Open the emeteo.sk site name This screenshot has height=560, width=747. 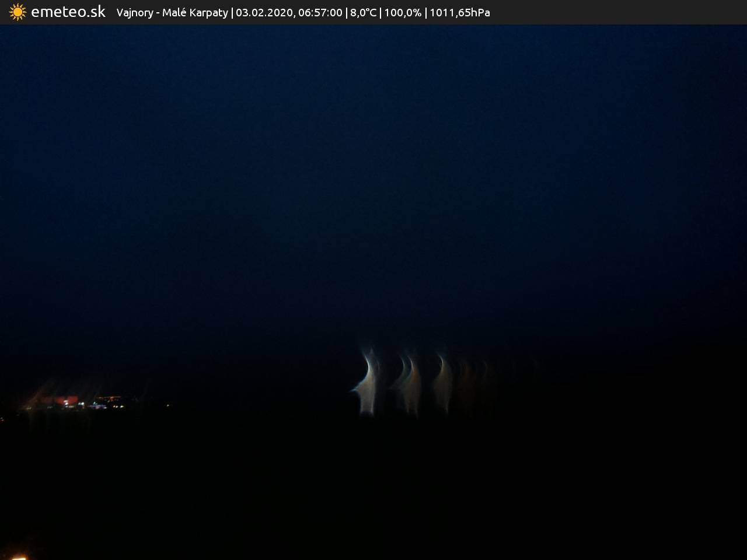pyautogui.click(x=68, y=12)
